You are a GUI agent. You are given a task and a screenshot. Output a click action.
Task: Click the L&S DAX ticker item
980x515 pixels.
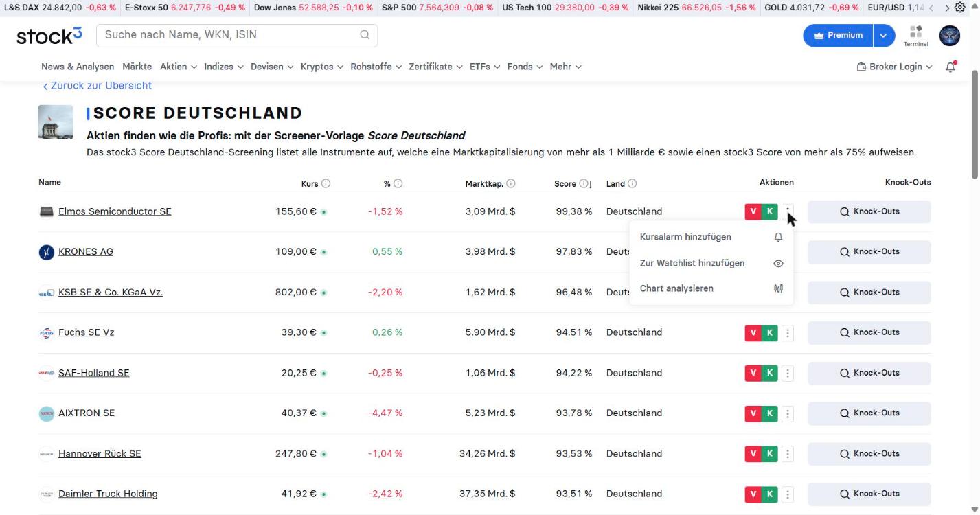tap(59, 8)
